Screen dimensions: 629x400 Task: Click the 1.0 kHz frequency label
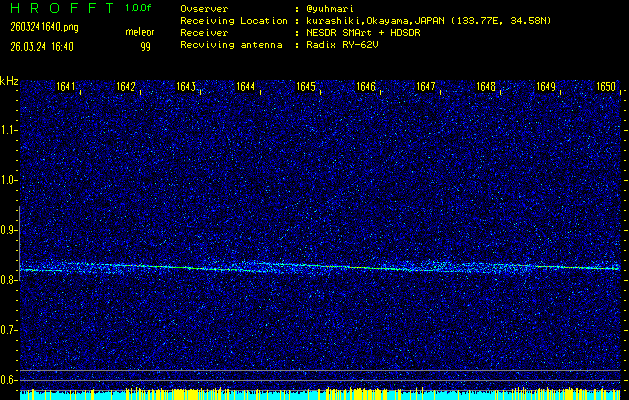click(9, 180)
